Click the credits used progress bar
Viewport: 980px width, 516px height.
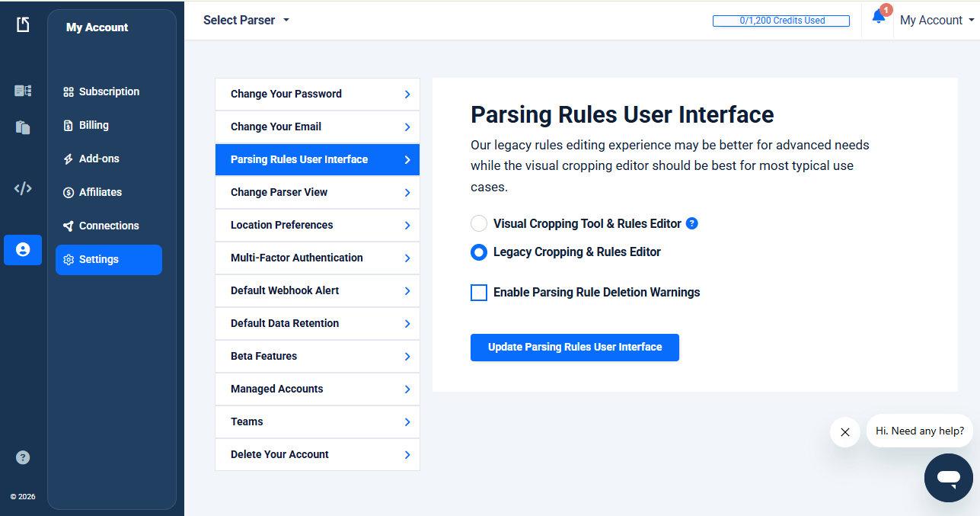coord(780,21)
